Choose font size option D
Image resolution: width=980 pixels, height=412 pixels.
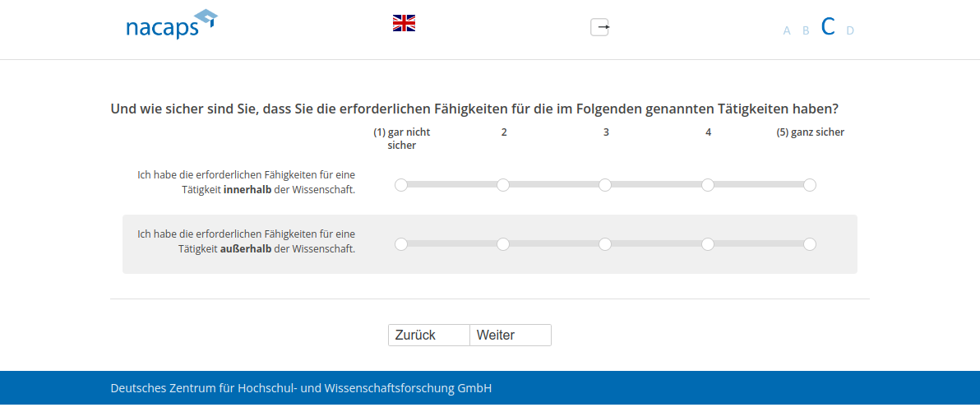[850, 30]
